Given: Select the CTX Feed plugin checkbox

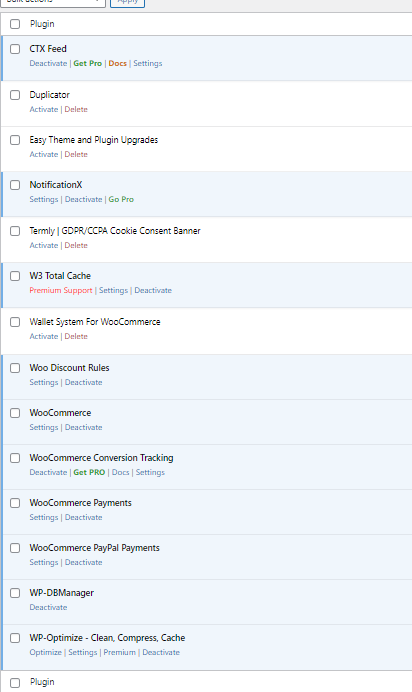Looking at the screenshot, I should 15,49.
